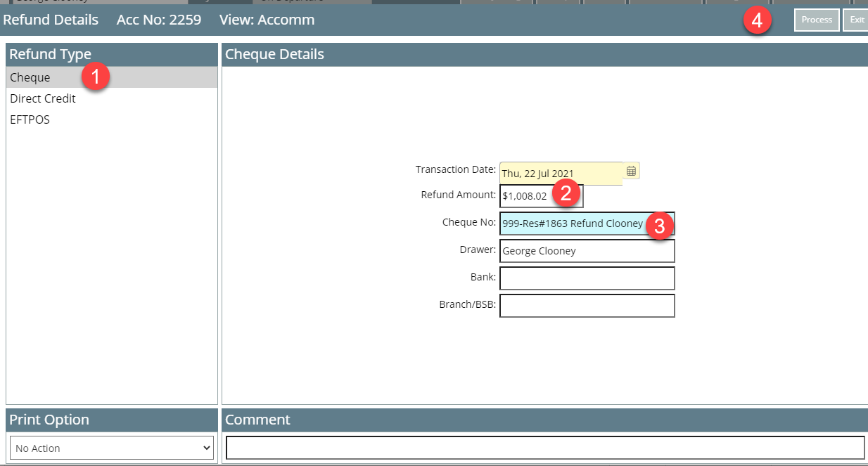Click into the Cheque No field

click(x=570, y=224)
